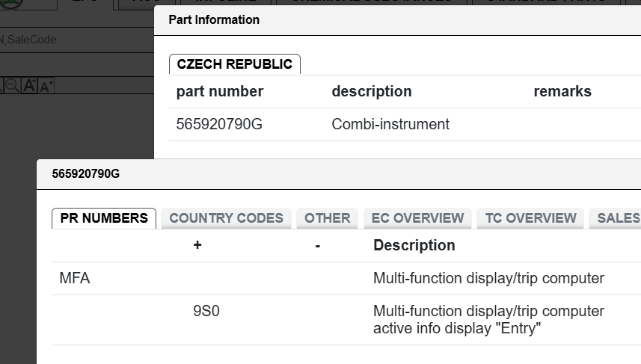This screenshot has width=641, height=364.
Task: Open the SALES tab
Action: [616, 218]
